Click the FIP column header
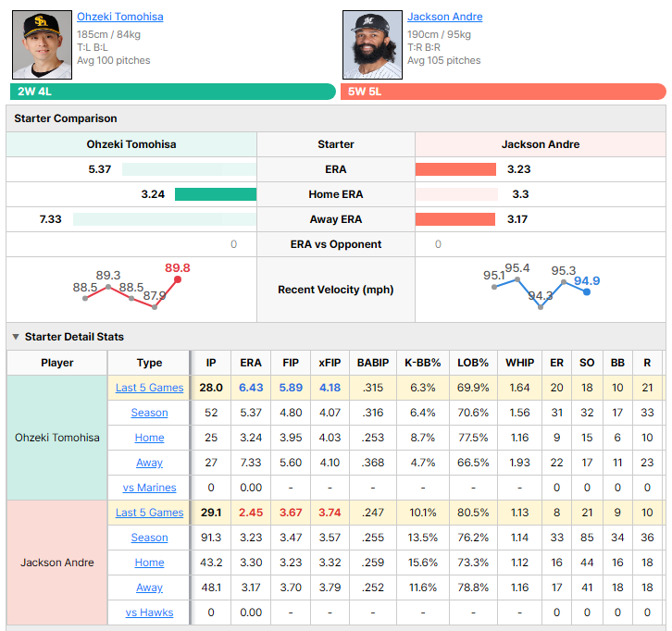 coord(291,363)
